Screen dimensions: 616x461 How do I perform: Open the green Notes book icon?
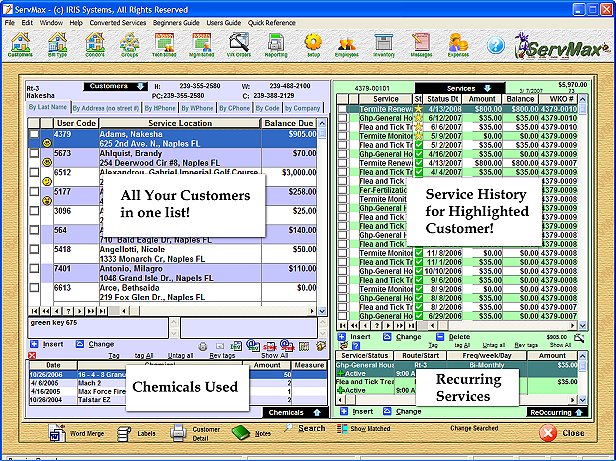tap(241, 432)
